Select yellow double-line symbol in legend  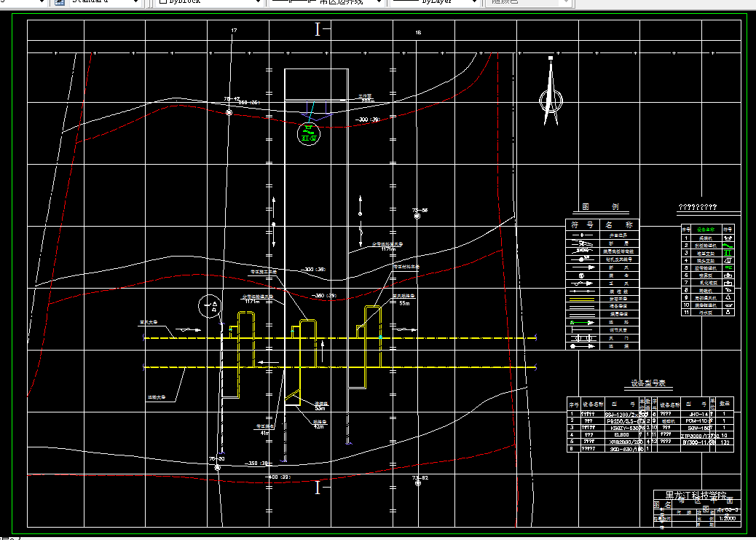coord(583,300)
